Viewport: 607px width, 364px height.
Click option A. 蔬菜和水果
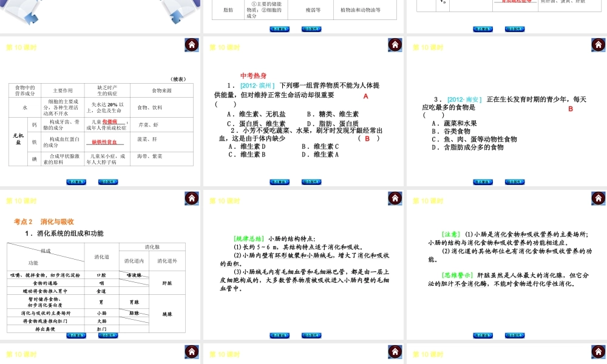pyautogui.click(x=454, y=123)
